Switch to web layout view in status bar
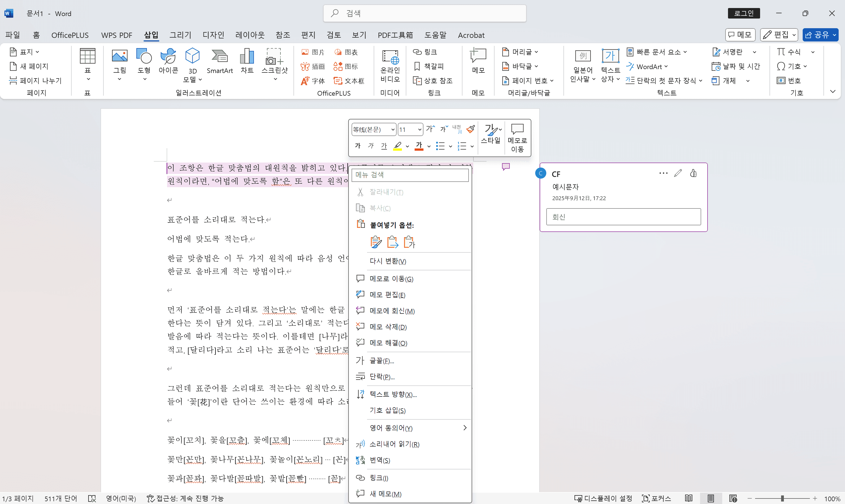Screen dimensions: 845x504 [733, 498]
